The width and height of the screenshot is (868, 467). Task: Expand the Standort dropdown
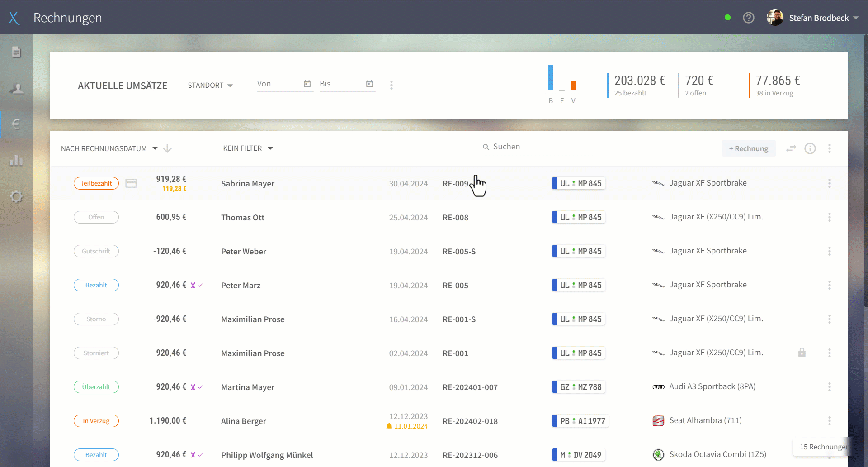point(210,86)
